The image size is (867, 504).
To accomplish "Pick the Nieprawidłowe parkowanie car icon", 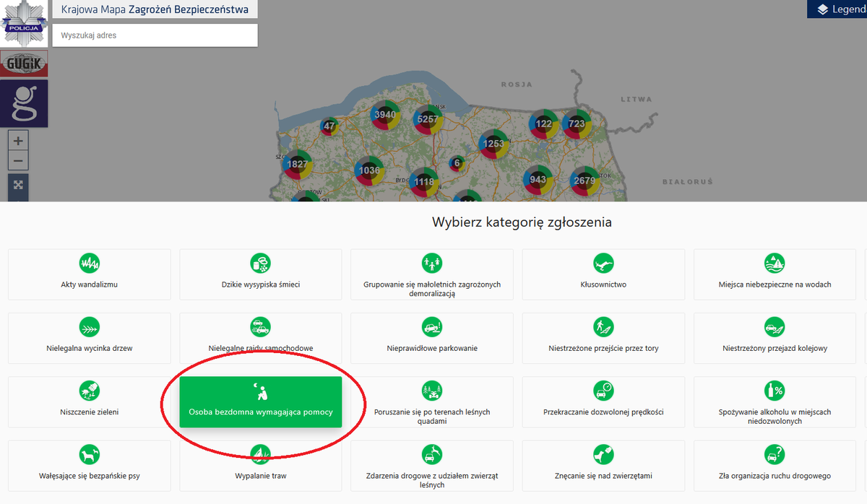I will coord(432,327).
